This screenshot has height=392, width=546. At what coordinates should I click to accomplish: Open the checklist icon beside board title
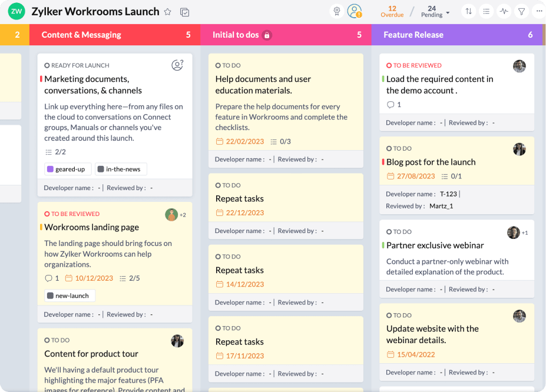(184, 12)
